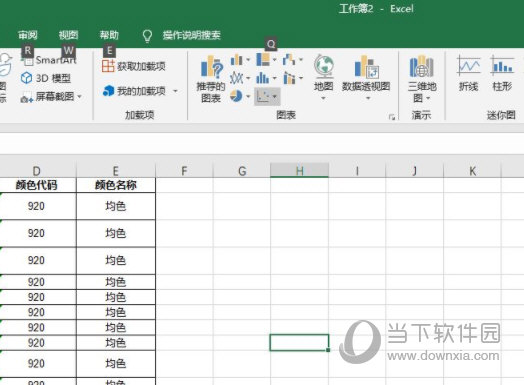The image size is (524, 385).
Task: Select column F header
Action: (184, 171)
